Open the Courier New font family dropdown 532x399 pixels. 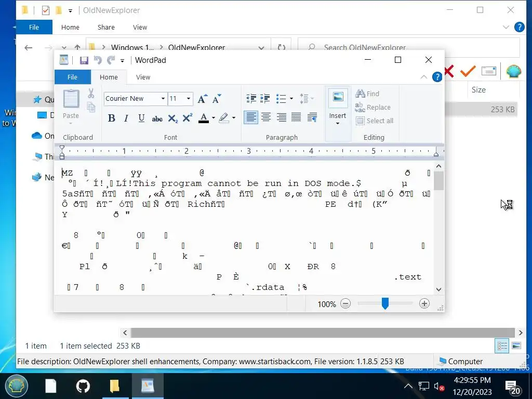pos(163,98)
